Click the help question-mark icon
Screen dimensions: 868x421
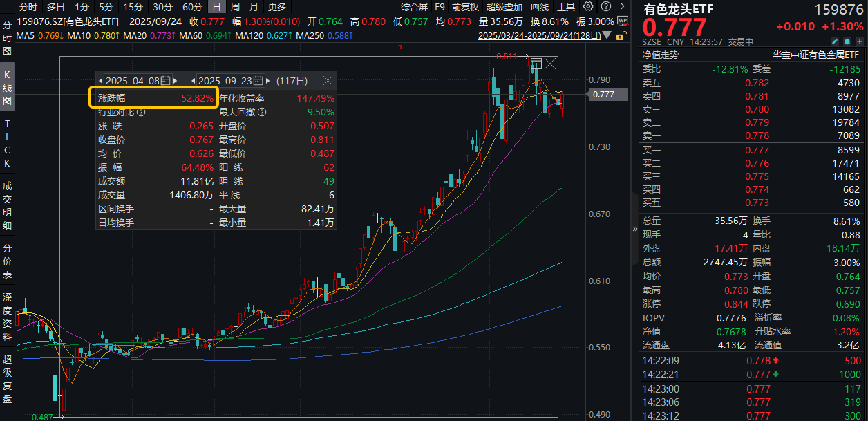[605, 6]
